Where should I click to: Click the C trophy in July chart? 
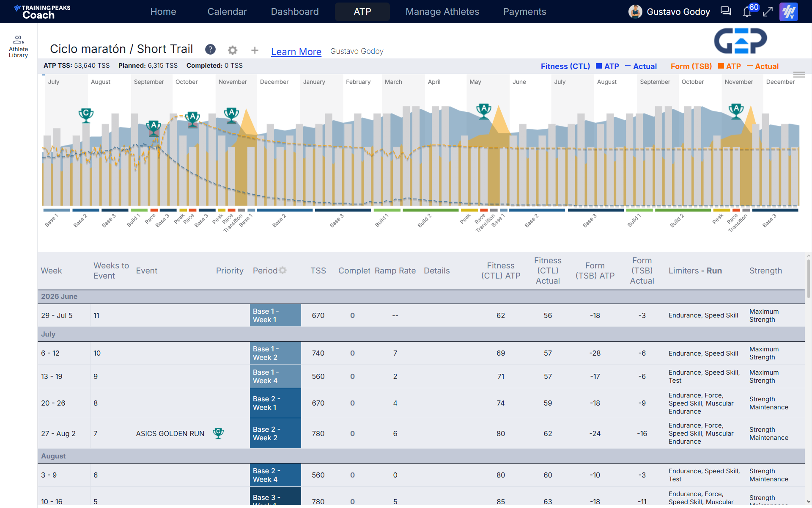[86, 115]
